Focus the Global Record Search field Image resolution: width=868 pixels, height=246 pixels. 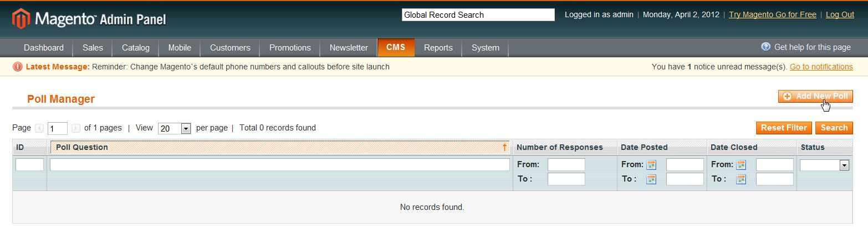click(478, 15)
